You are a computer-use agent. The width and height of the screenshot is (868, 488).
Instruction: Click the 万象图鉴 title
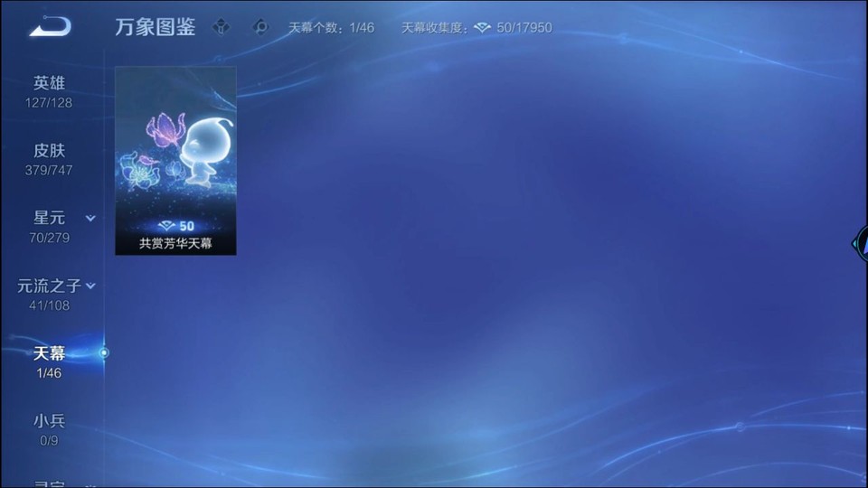(x=155, y=27)
